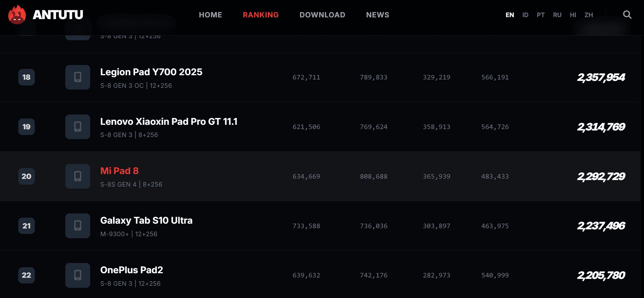Click the 303,897 score value

(x=437, y=226)
